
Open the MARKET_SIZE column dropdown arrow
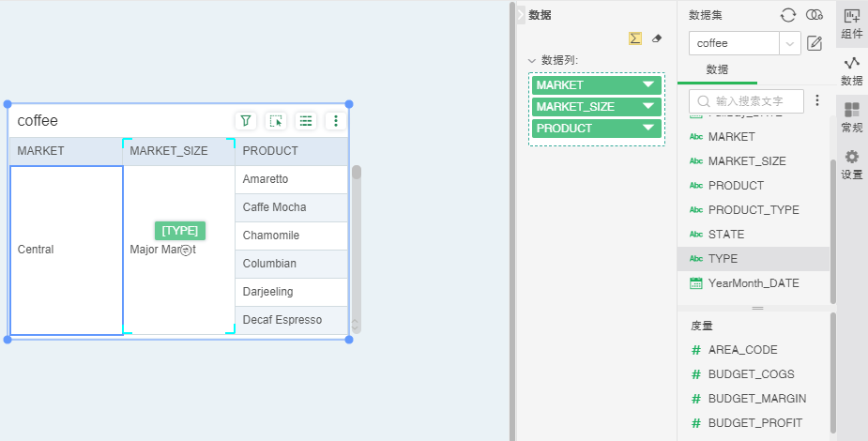point(647,107)
